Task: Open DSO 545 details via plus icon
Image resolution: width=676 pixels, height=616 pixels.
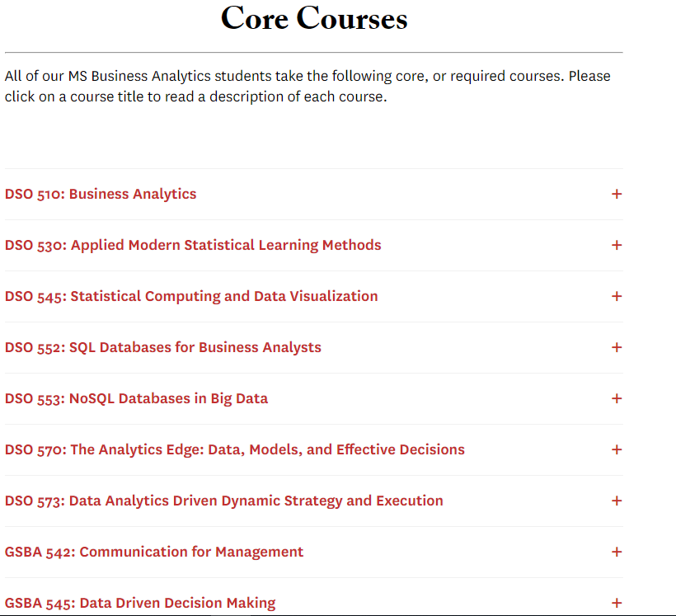Action: tap(617, 296)
